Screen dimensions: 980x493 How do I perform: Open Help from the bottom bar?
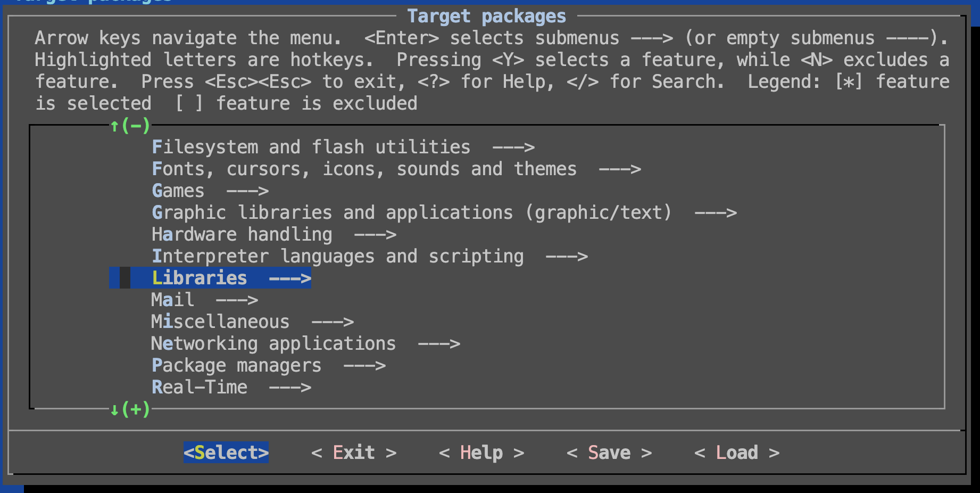tap(481, 453)
